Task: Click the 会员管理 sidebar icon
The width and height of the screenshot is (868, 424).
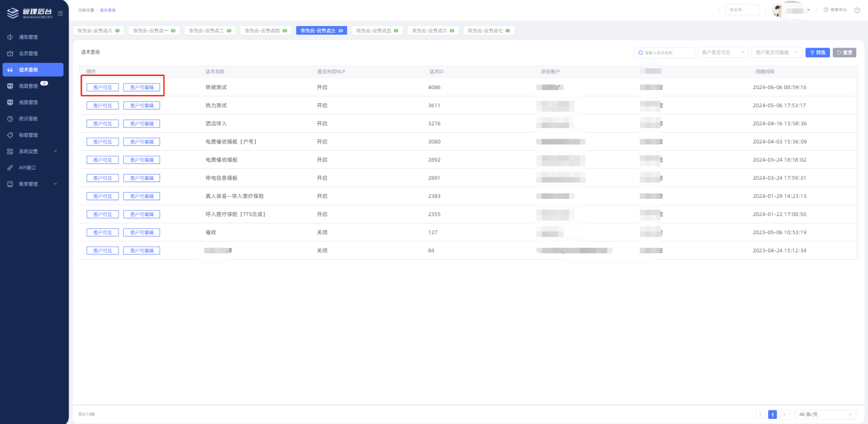Action: pos(10,53)
